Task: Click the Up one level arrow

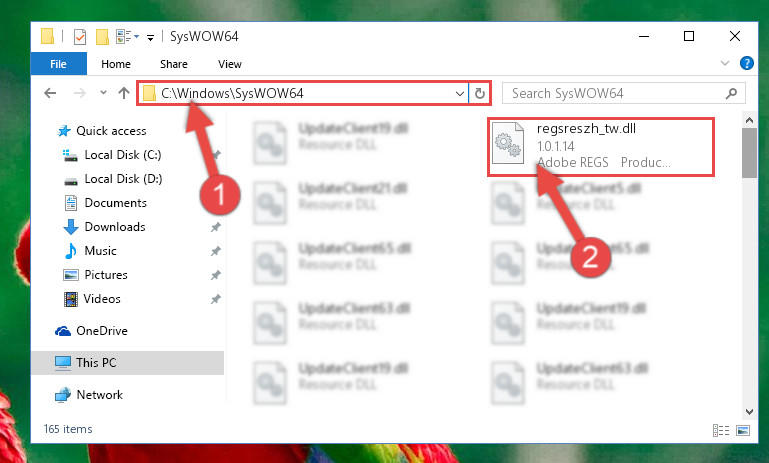Action: point(124,93)
